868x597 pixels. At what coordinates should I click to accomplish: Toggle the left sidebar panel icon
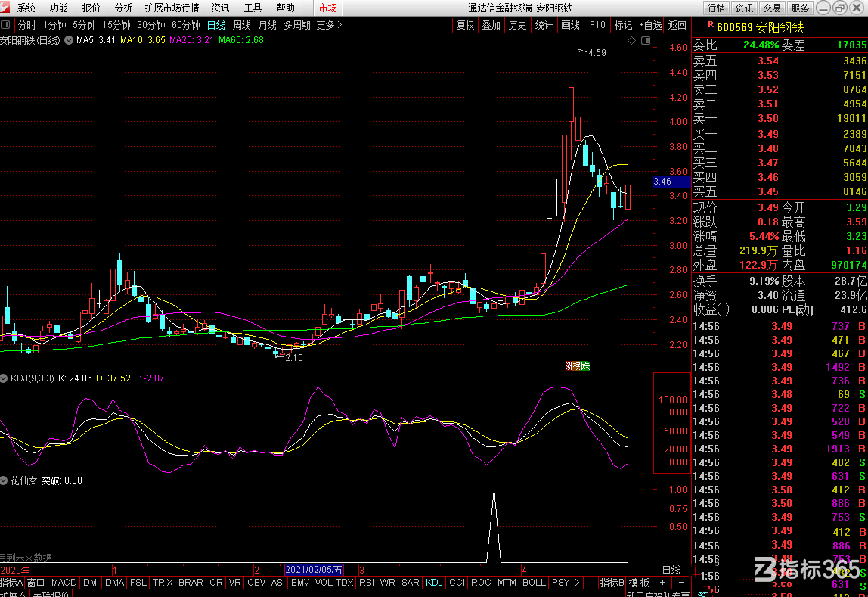5,25
